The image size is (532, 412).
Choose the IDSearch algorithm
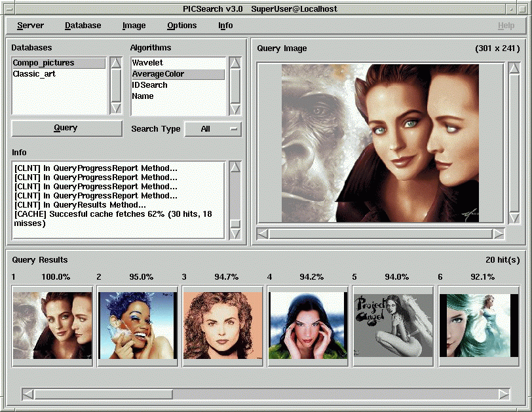click(178, 85)
